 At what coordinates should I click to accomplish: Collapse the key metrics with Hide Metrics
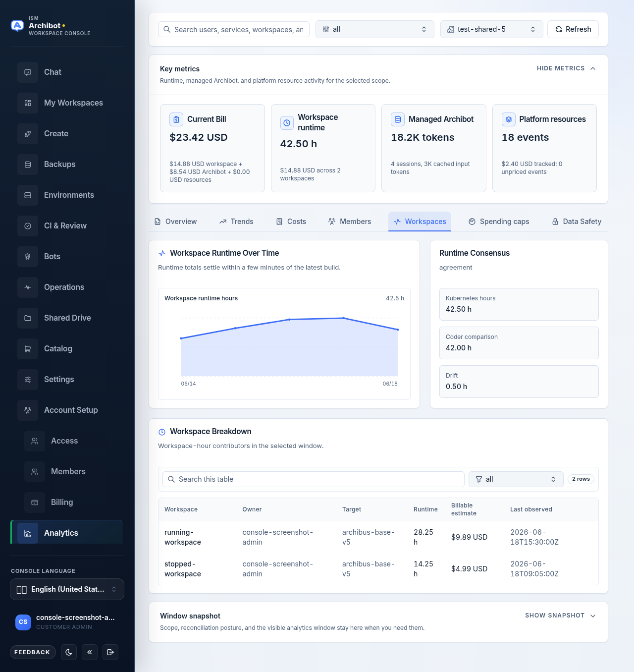(566, 68)
